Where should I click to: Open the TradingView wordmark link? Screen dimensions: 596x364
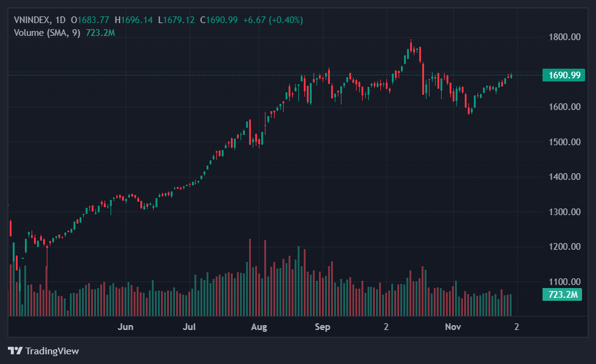[52, 351]
